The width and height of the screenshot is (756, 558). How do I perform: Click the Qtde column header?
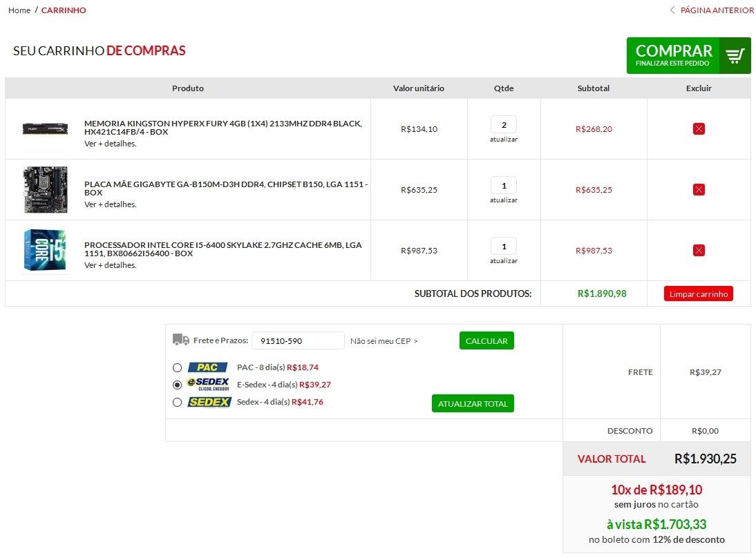click(x=504, y=88)
